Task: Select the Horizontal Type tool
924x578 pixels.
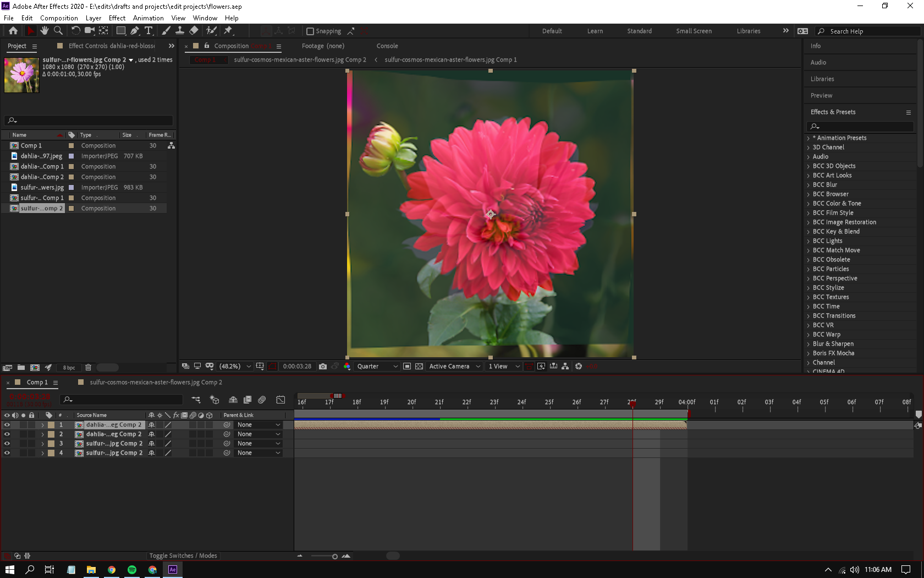Action: tap(148, 31)
